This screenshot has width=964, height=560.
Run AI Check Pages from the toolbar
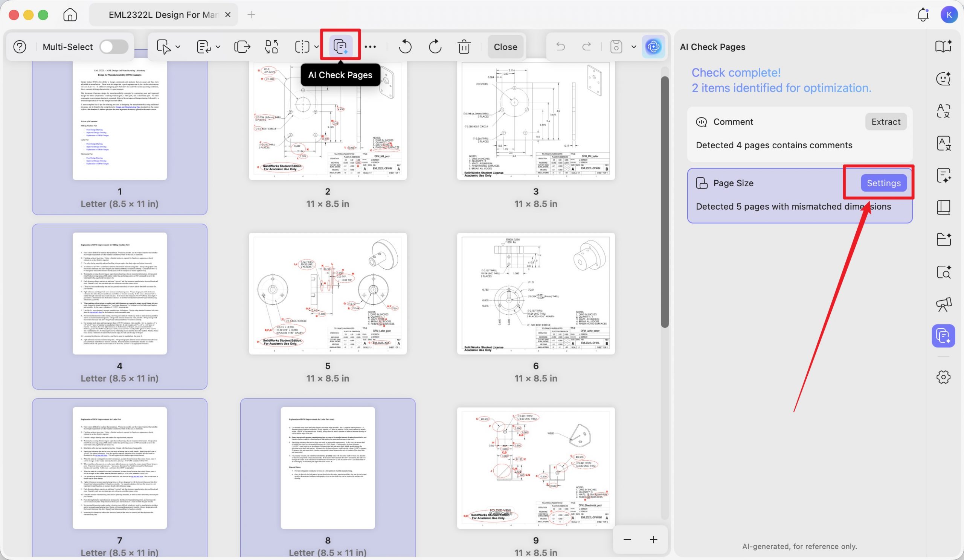click(340, 47)
